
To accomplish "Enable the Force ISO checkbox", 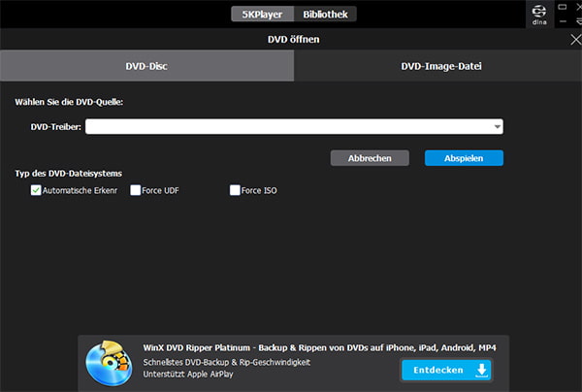I will point(235,190).
